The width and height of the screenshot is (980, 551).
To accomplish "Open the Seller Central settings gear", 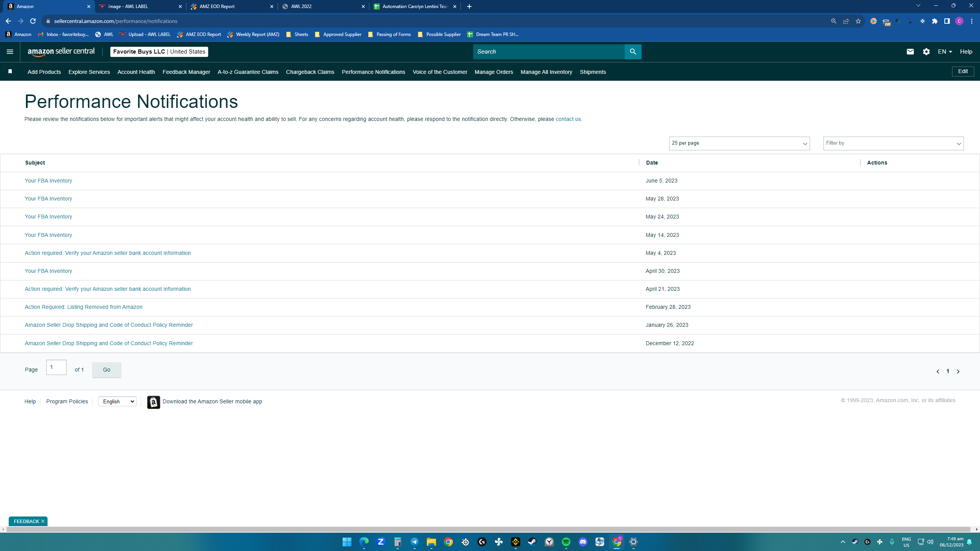I will [x=926, y=52].
